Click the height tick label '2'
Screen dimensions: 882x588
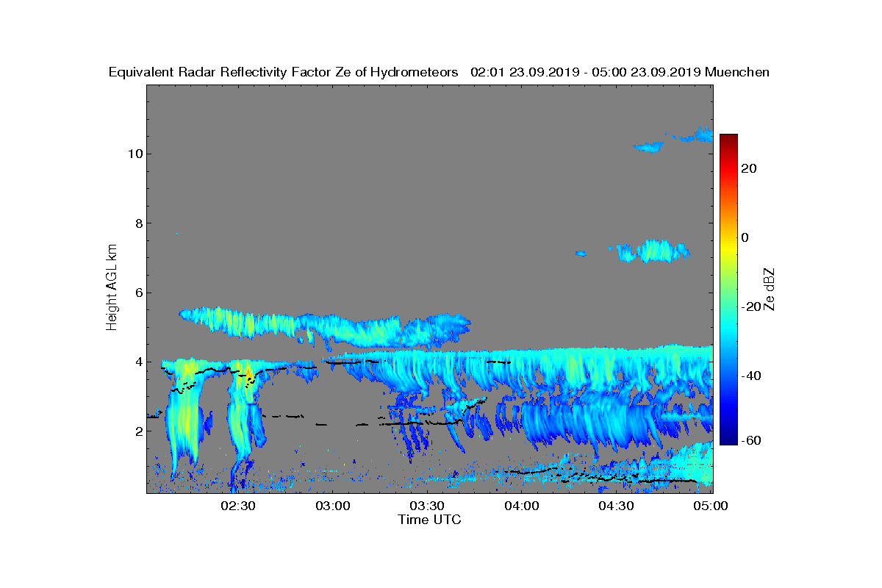(138, 431)
